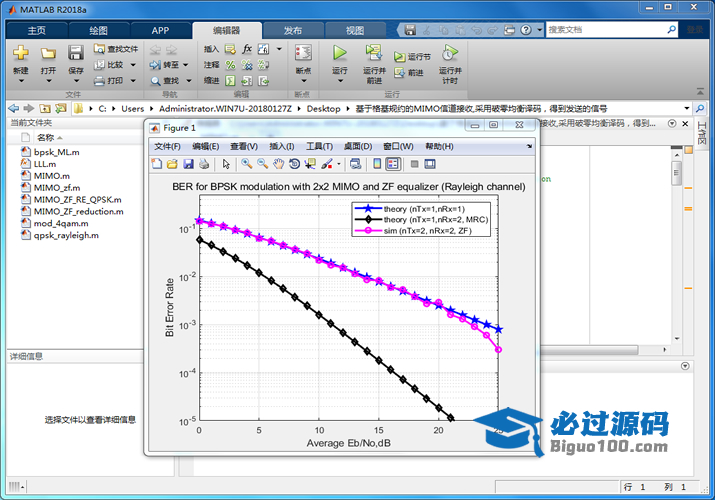Click the 查找 (Find) magnifier button
Screen dimensions: 715x500
click(x=165, y=81)
